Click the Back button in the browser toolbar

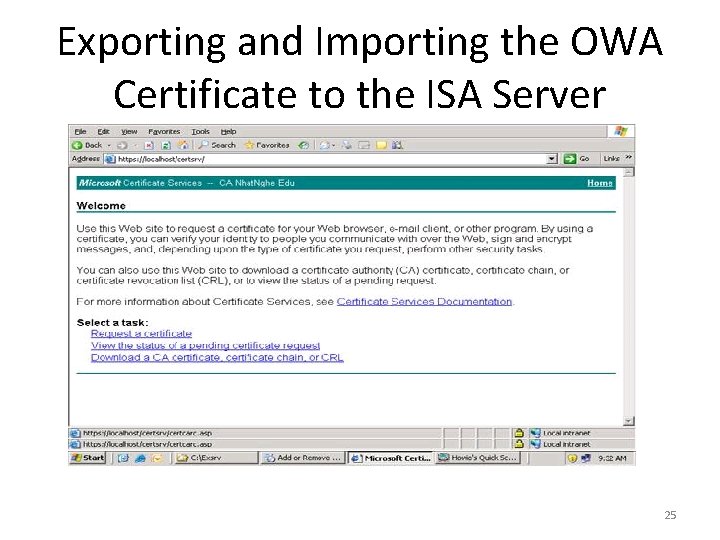click(87, 145)
